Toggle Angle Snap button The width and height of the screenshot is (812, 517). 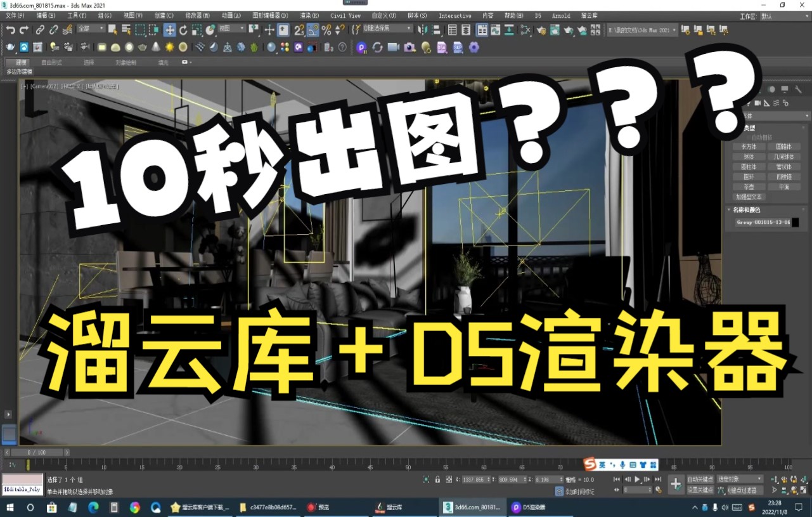pyautogui.click(x=313, y=29)
